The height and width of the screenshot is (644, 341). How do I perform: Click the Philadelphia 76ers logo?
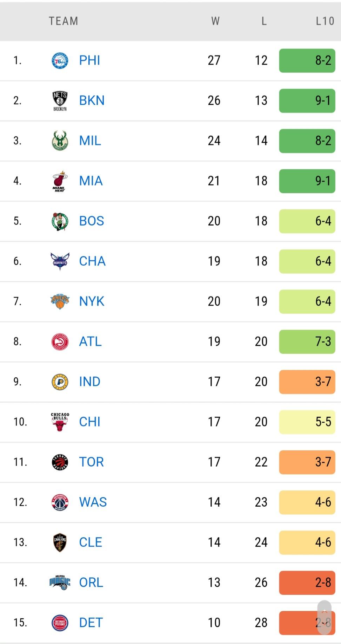click(60, 61)
